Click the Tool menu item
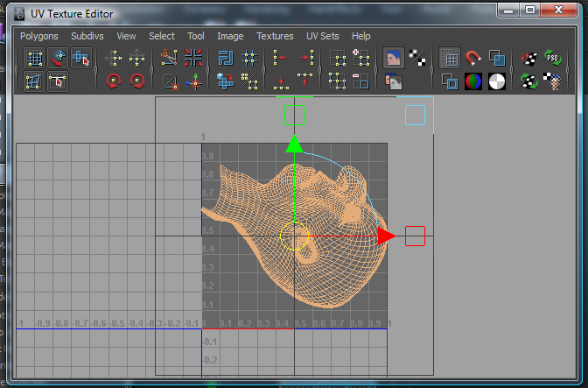 tap(195, 36)
